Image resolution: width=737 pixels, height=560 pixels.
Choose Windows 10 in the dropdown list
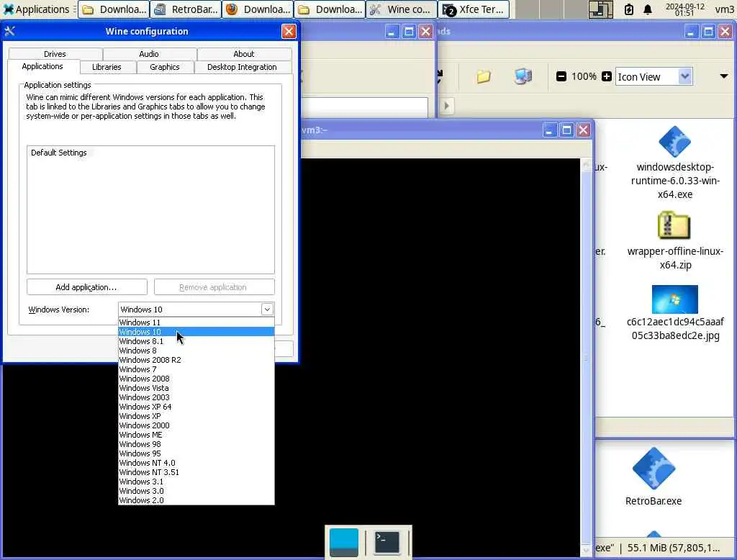[196, 332]
